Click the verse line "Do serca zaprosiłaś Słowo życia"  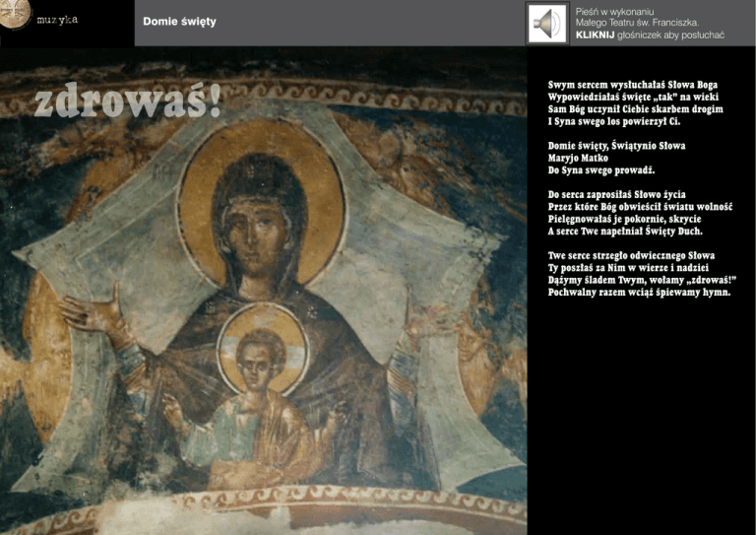click(x=617, y=195)
